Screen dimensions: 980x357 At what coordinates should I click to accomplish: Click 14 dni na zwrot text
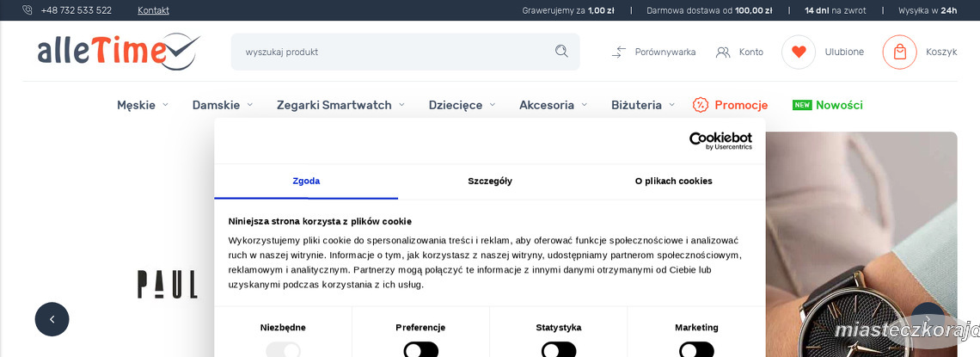[836, 10]
